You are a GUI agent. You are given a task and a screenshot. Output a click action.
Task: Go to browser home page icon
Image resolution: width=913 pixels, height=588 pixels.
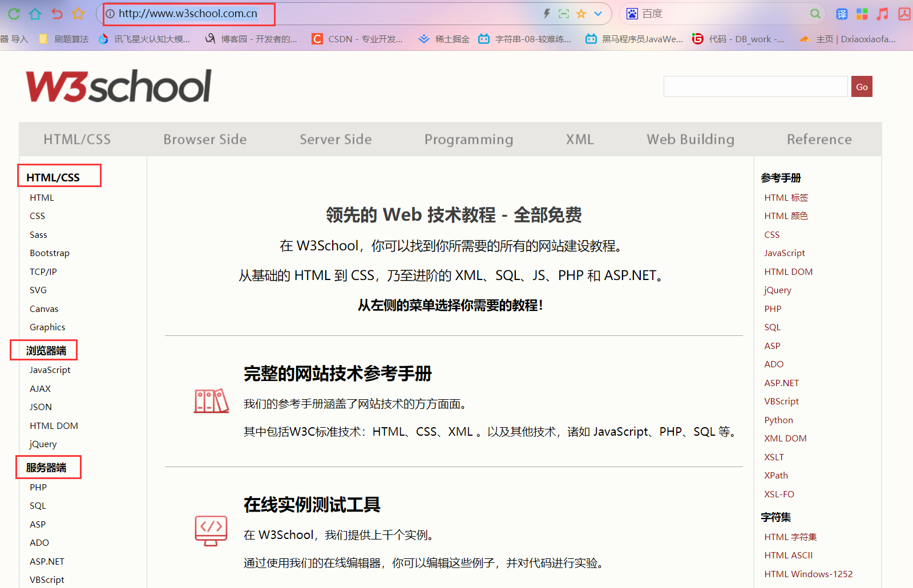tap(35, 14)
